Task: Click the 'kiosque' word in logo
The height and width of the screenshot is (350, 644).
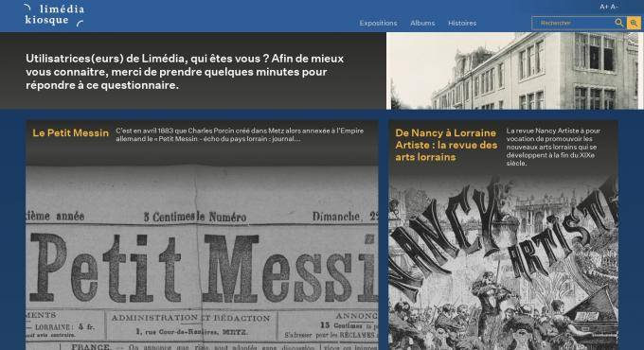Action: [x=46, y=20]
